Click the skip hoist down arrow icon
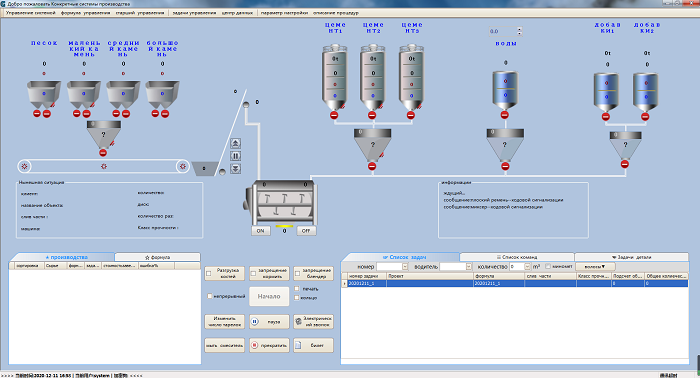Screen dimensions: 700x378 point(236,169)
